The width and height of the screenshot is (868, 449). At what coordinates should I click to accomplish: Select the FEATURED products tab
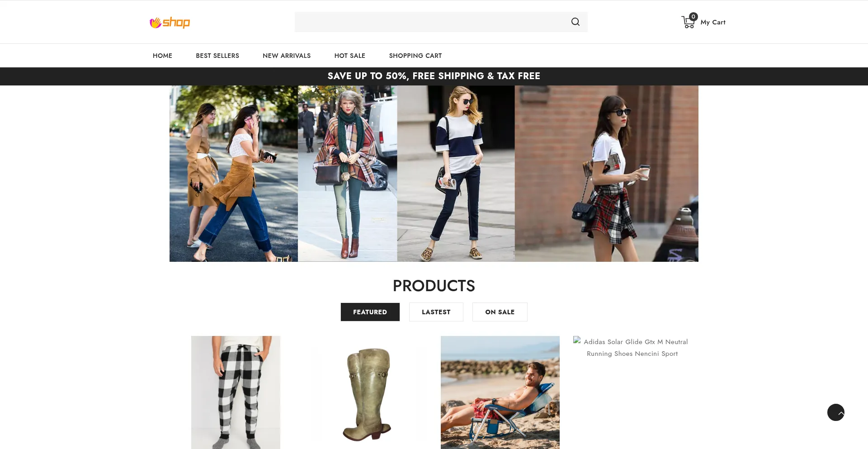[370, 312]
